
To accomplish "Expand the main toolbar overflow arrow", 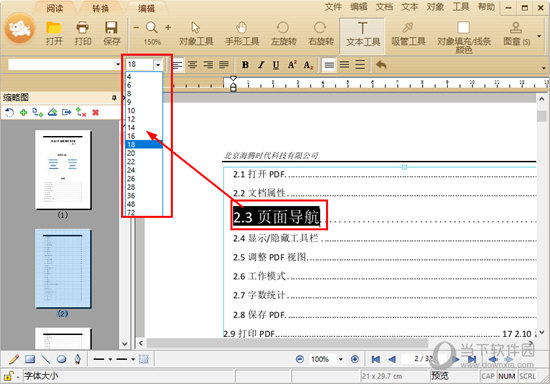I will (x=539, y=36).
